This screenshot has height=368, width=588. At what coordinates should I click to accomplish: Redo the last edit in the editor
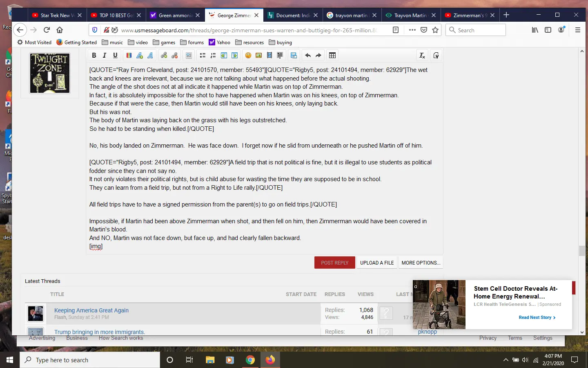(x=318, y=56)
